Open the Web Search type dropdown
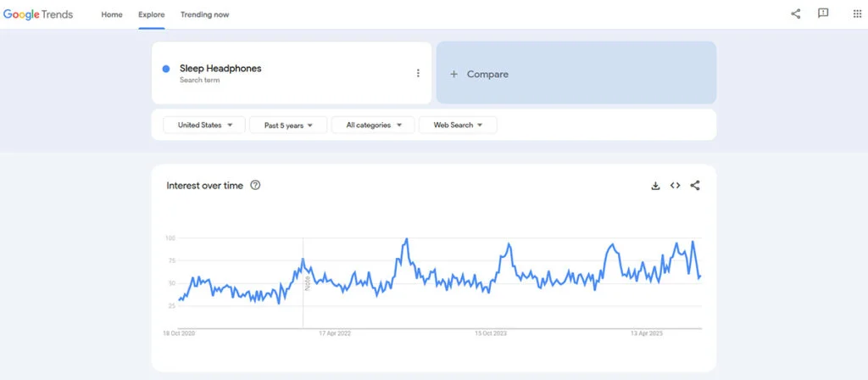Viewport: 868px width, 380px height. [x=458, y=126]
